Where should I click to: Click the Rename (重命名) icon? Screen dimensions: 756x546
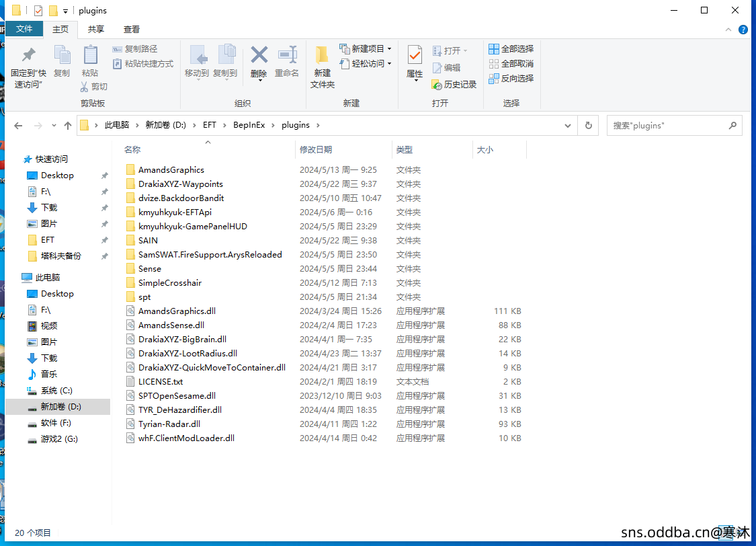tap(288, 55)
